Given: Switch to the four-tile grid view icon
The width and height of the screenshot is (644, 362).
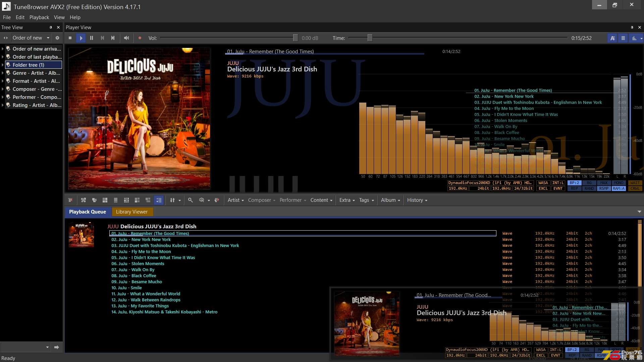Looking at the screenshot, I should [105, 200].
